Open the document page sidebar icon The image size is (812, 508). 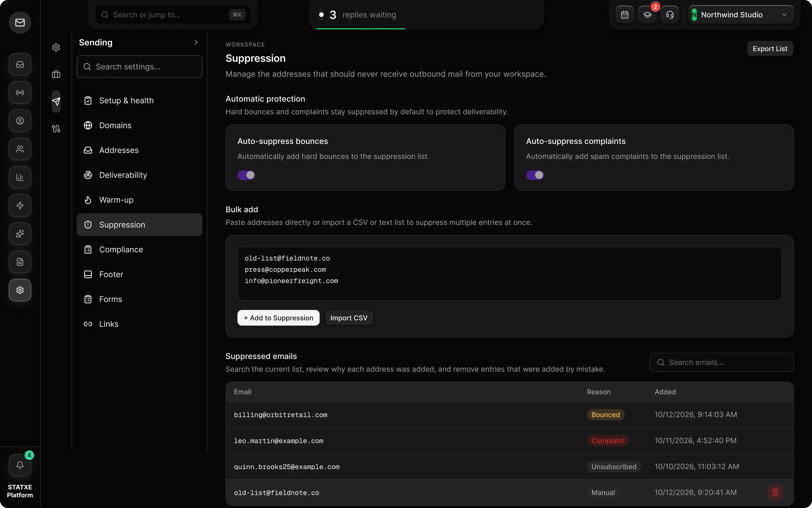pyautogui.click(x=20, y=262)
